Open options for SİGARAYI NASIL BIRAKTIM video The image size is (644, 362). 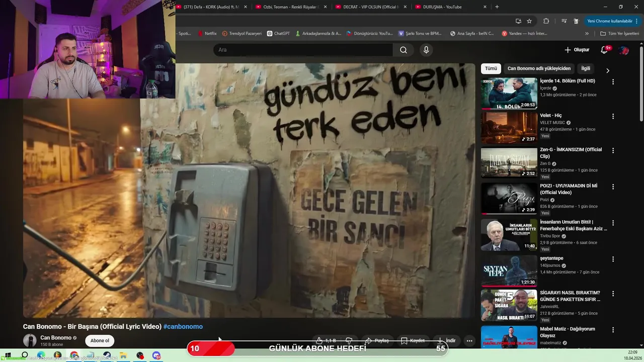tap(613, 294)
